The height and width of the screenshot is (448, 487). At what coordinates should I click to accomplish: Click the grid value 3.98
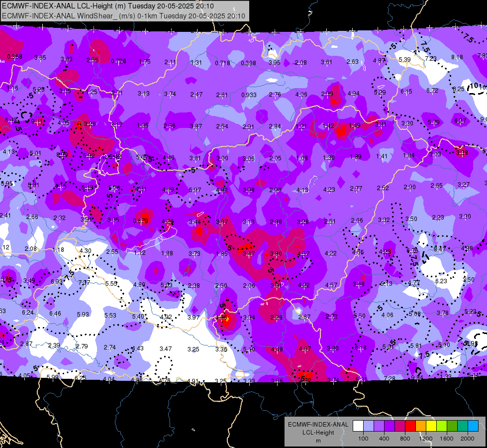pyautogui.click(x=249, y=190)
